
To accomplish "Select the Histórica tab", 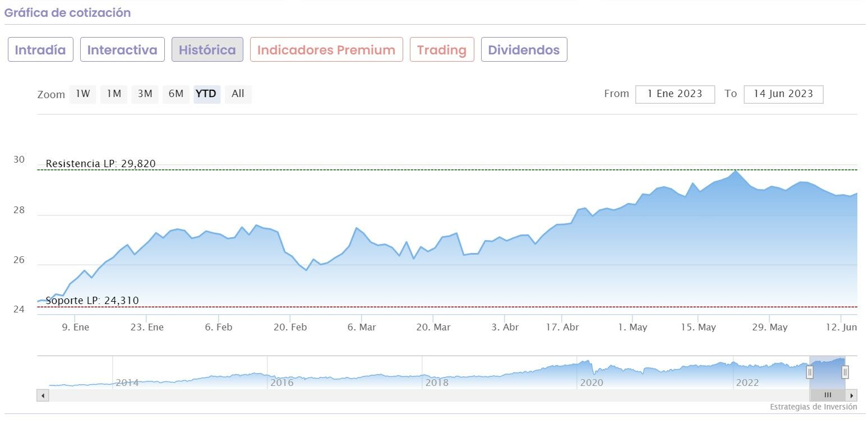I will [x=207, y=50].
